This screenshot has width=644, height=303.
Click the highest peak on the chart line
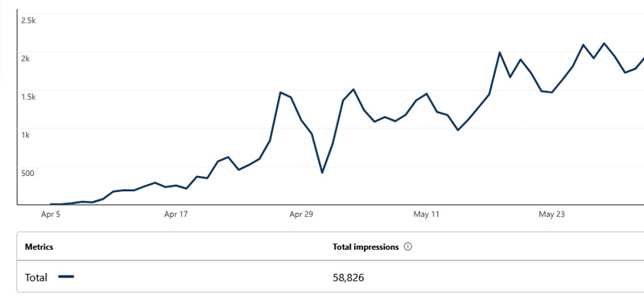coord(604,43)
